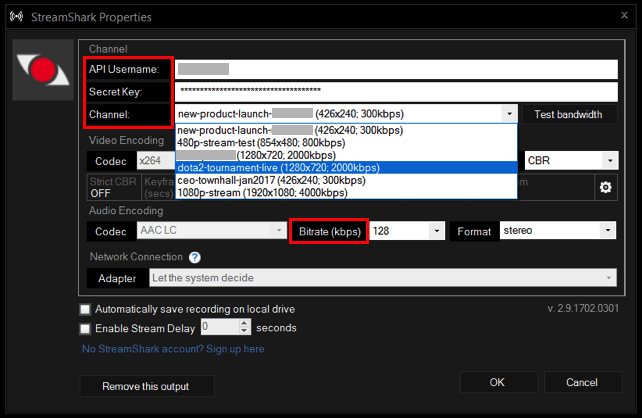Click the Test bandwidth button
Image resolution: width=642 pixels, height=418 pixels.
pos(568,114)
